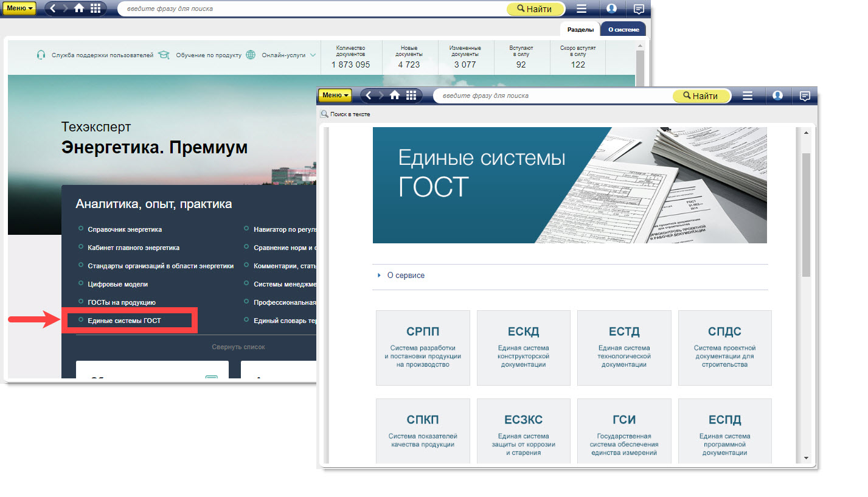Go forward with right arrow in back window
The image size is (868, 497).
point(66,9)
